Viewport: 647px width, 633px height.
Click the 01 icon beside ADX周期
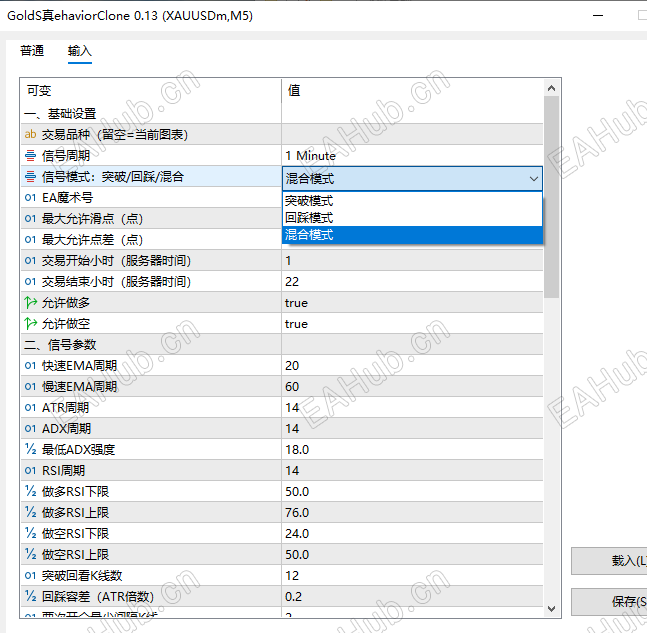coord(30,429)
